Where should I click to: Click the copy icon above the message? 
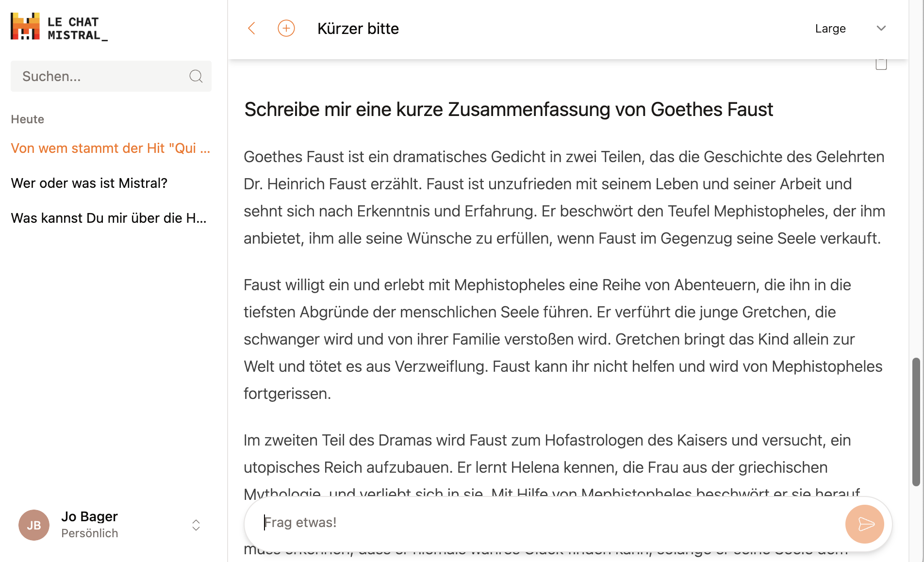pyautogui.click(x=881, y=64)
